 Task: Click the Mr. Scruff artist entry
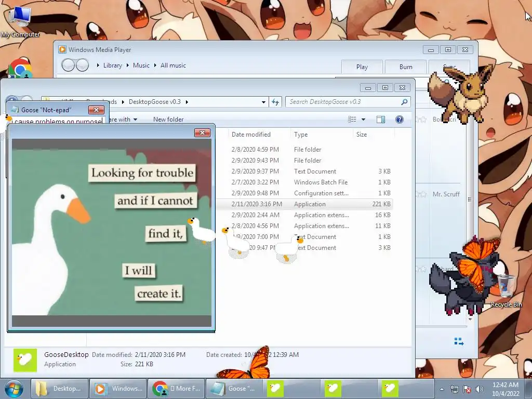point(446,194)
